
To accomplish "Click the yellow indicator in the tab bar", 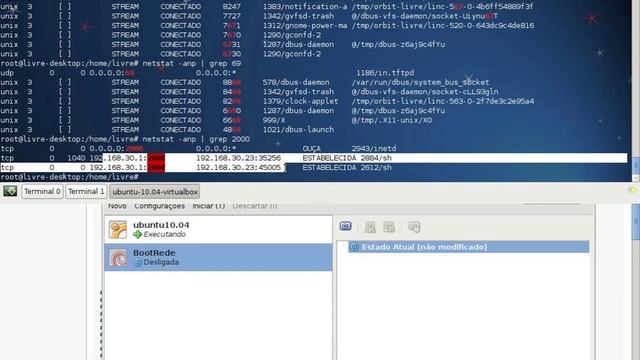I will (x=632, y=190).
